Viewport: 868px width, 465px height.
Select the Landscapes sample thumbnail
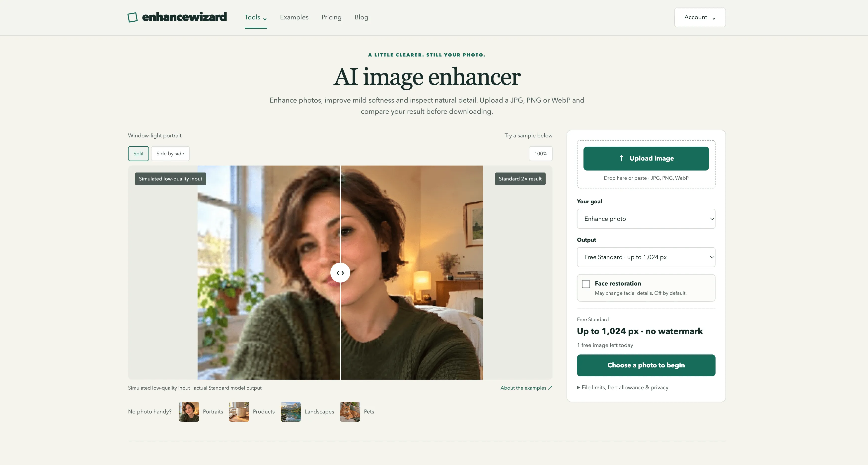pos(290,411)
